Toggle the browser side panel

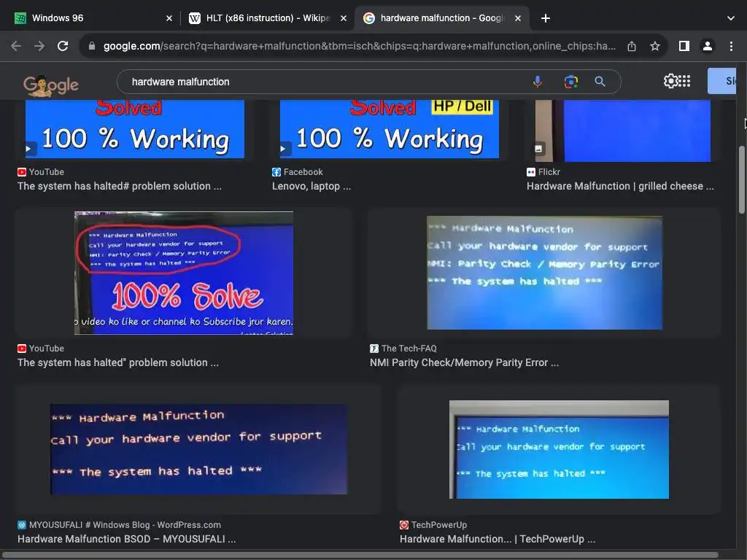(684, 46)
